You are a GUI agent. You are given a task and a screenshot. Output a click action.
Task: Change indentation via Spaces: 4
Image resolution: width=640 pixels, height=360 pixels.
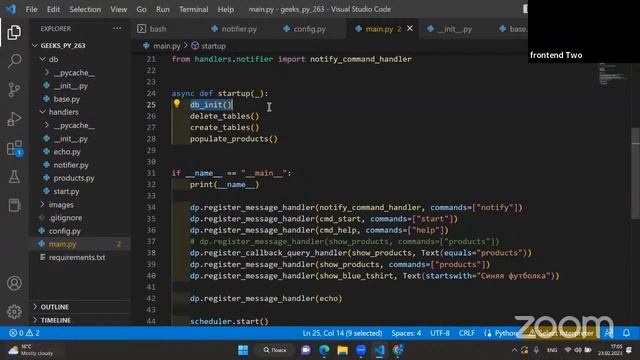406,333
